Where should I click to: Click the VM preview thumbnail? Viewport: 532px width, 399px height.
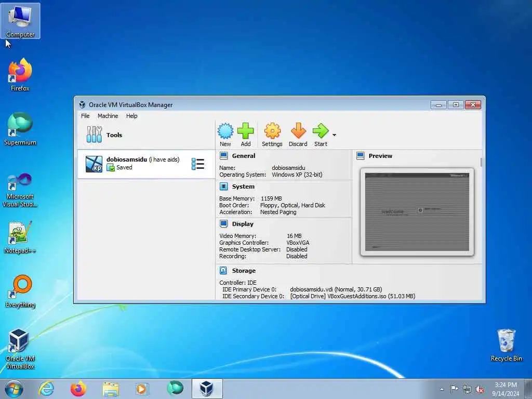tap(417, 212)
